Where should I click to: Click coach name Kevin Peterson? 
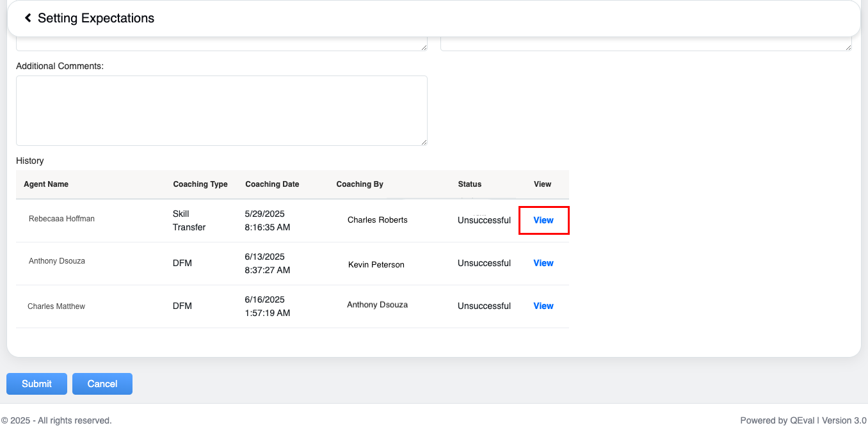[x=376, y=265]
